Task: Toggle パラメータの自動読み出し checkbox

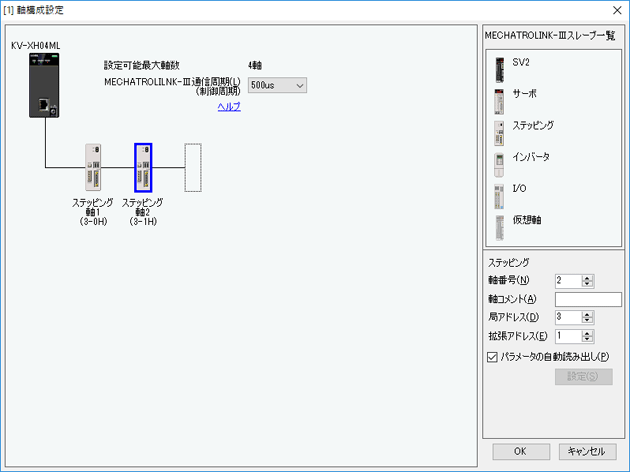Action: click(x=492, y=357)
